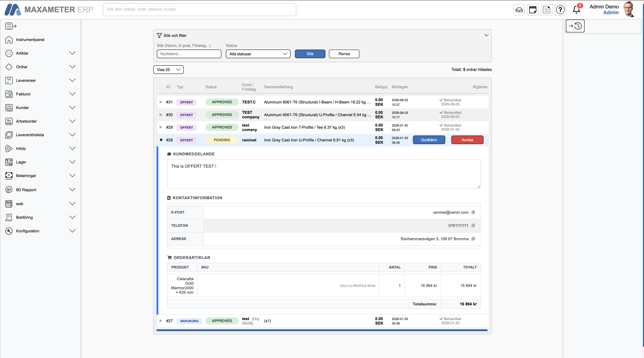Expand order row #29
The image size is (644, 358).
(x=161, y=127)
